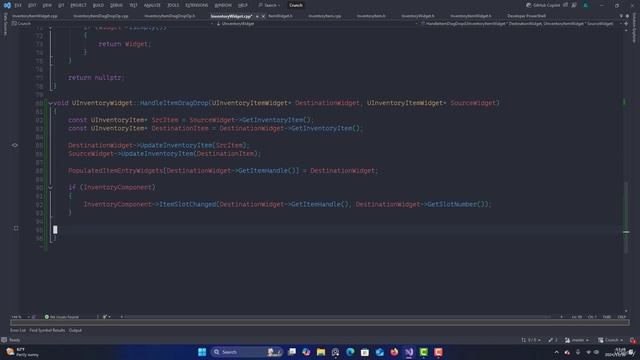Open Visual Studio taskbar icon
Image resolution: width=640 pixels, height=360 pixels.
409,352
